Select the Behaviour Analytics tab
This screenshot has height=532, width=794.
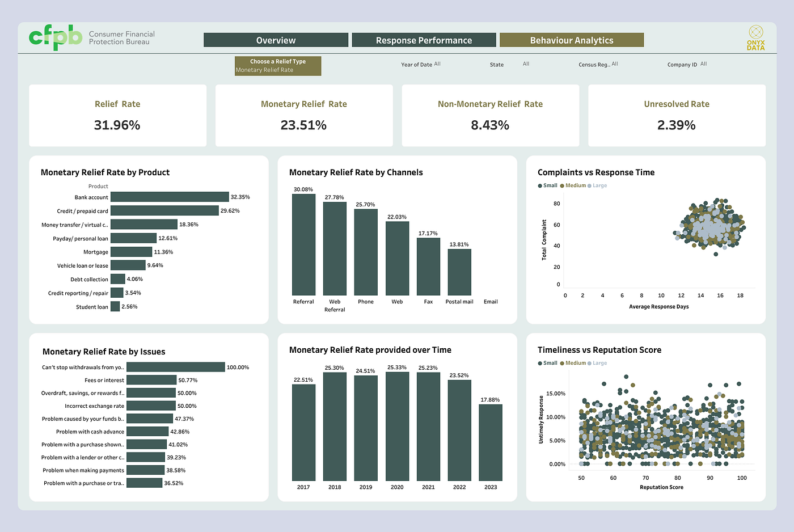[x=572, y=40]
